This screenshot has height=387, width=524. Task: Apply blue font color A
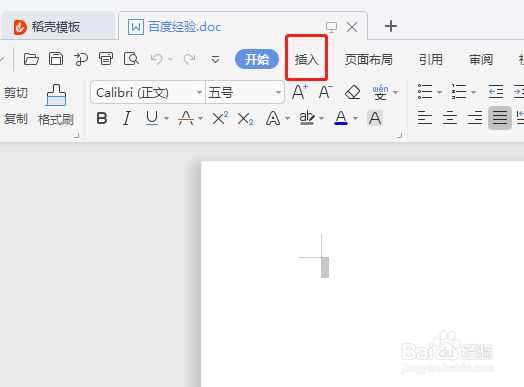click(341, 118)
